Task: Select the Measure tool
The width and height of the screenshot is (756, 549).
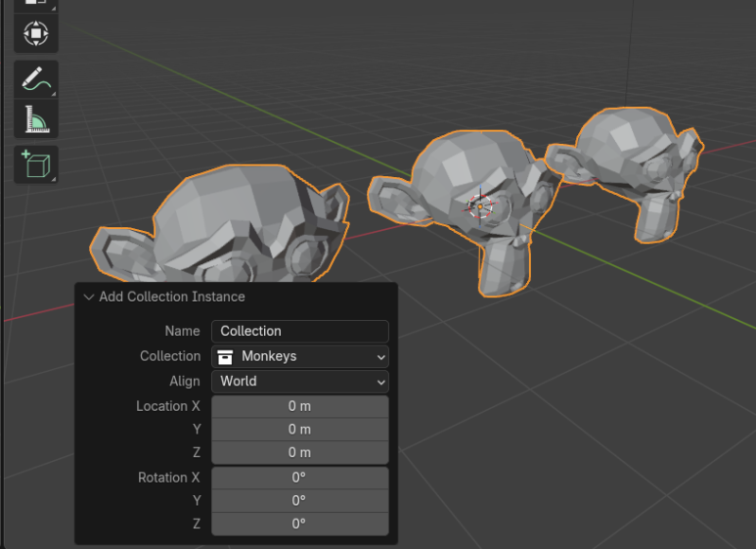Action: tap(36, 118)
